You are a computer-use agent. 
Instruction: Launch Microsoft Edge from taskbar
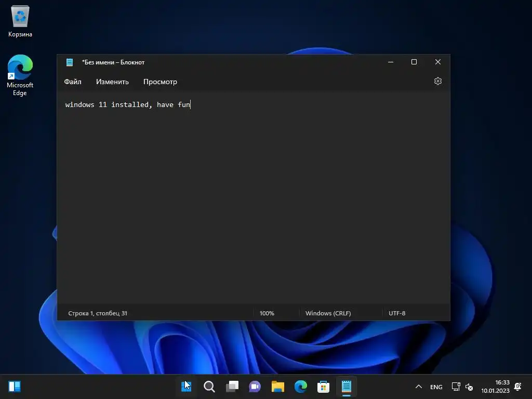click(x=301, y=387)
